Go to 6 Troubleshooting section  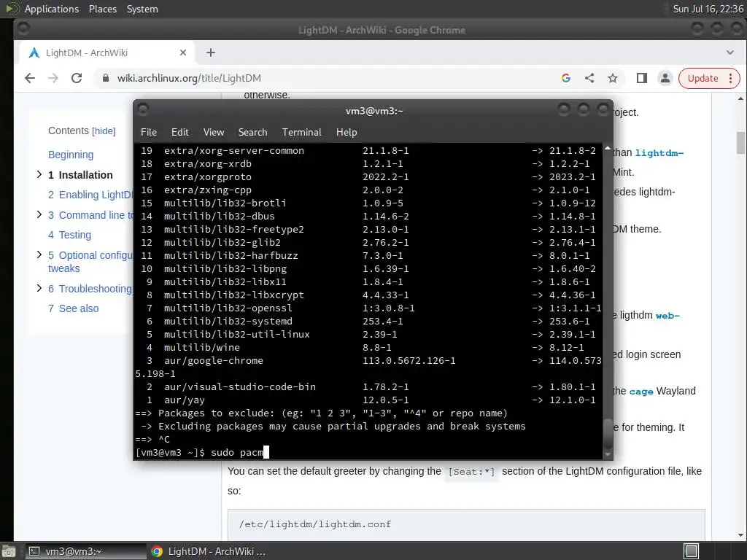point(90,289)
